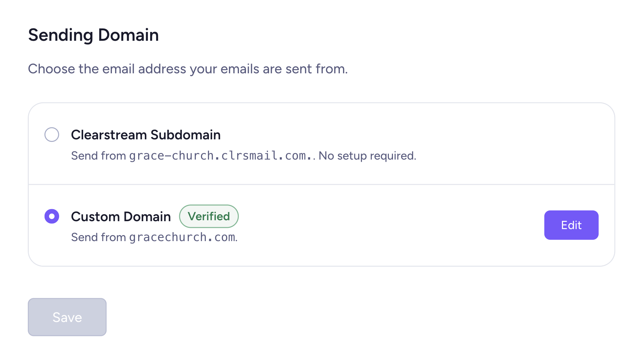The width and height of the screenshot is (643, 364).
Task: Click 'Send from' text under Custom Domain
Action: click(x=99, y=237)
